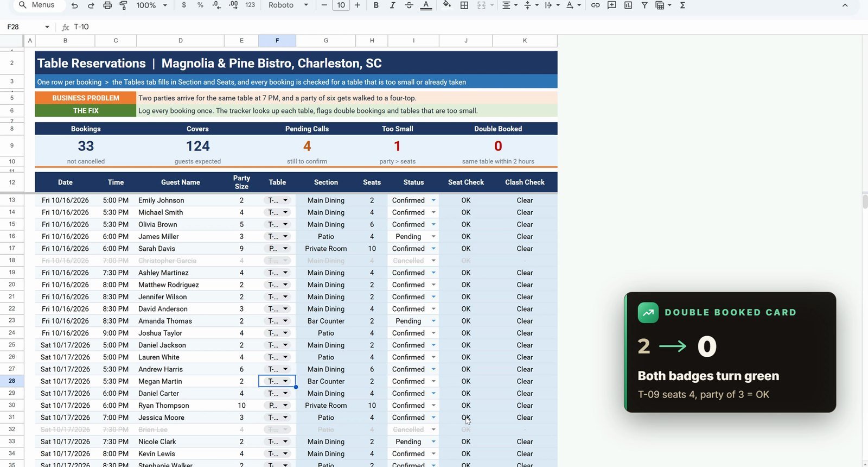868x467 pixels.
Task: Click the Guest Name column heading
Action: click(x=181, y=182)
